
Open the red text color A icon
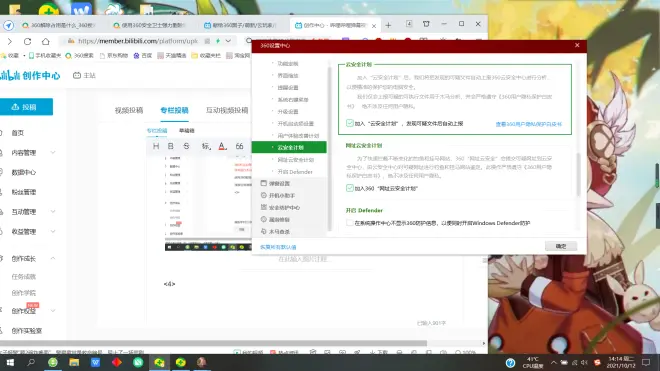(x=222, y=146)
